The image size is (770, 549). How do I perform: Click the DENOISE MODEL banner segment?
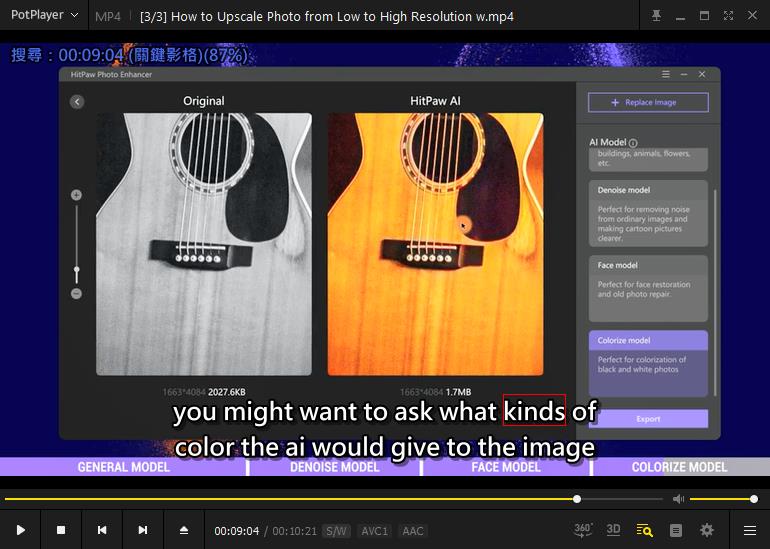[x=334, y=467]
